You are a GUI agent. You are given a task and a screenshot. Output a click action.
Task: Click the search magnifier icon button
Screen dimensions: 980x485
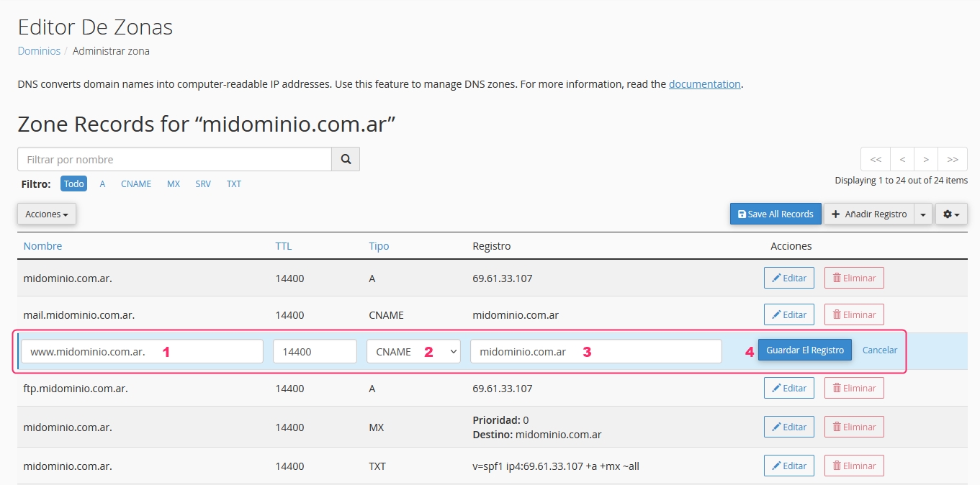coord(346,159)
